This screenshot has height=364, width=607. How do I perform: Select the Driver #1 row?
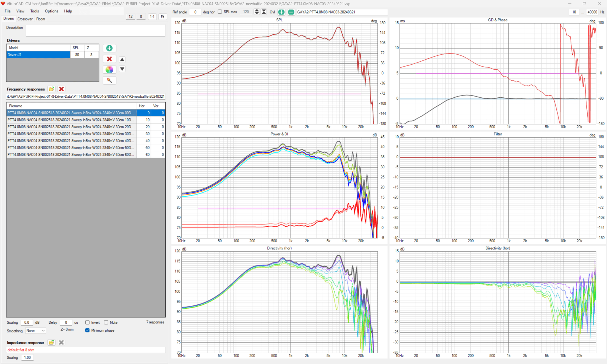(38, 54)
